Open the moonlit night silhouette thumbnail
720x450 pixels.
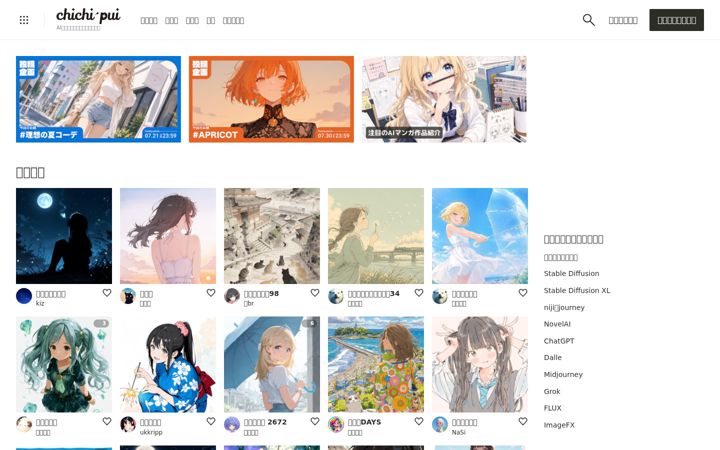point(64,236)
